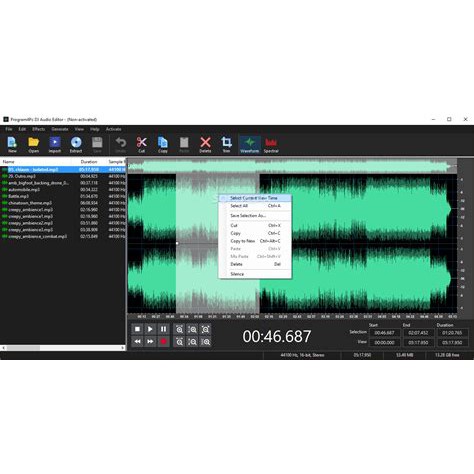The height and width of the screenshot is (474, 474).
Task: Open the Edit menu
Action: click(22, 129)
